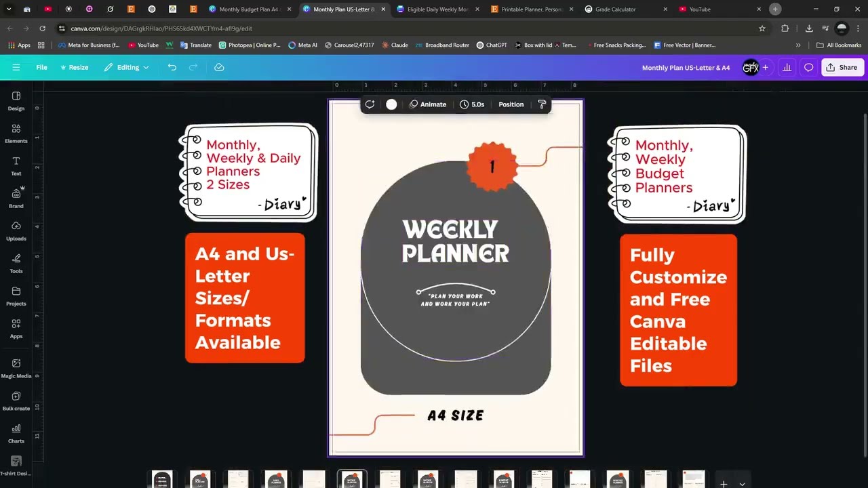
Task: Reload the page
Action: pos(42,28)
